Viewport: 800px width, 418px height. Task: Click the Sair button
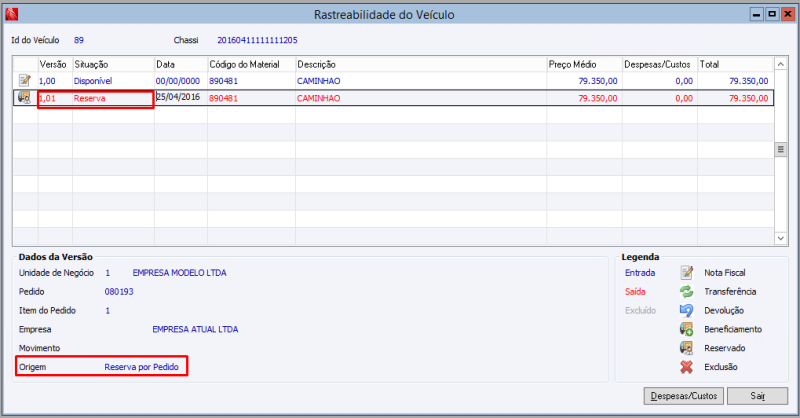coord(757,396)
